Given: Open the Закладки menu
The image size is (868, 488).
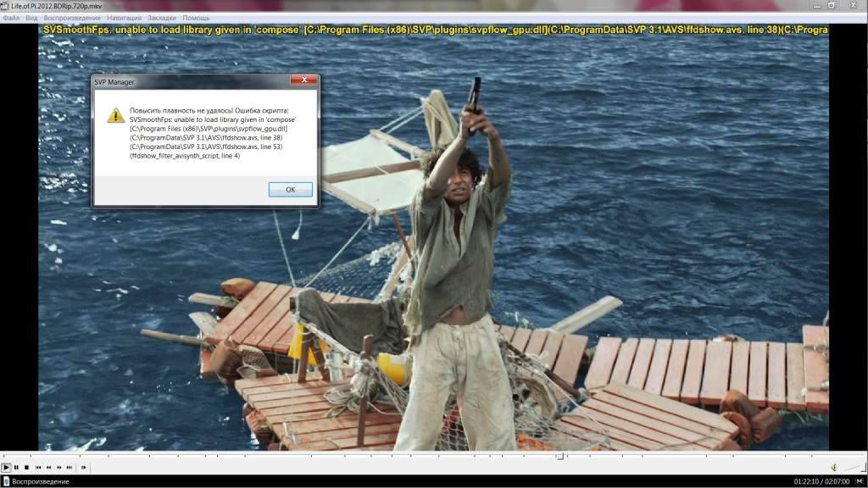Looking at the screenshot, I should tap(163, 18).
